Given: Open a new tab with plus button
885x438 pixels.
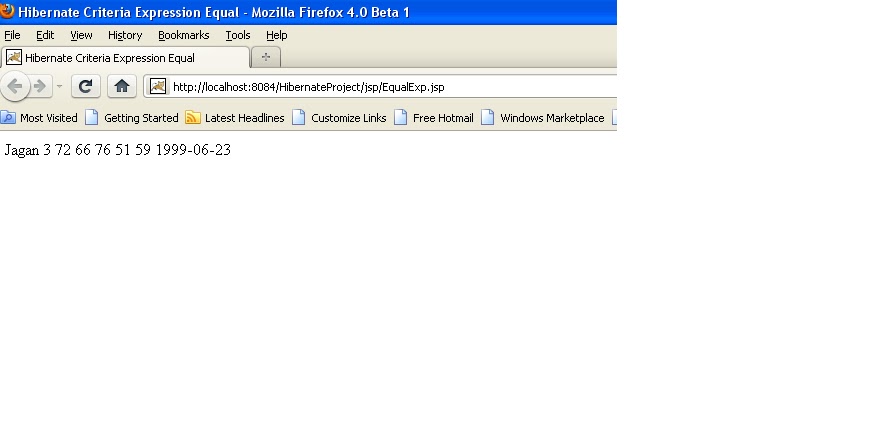Looking at the screenshot, I should pos(266,57).
